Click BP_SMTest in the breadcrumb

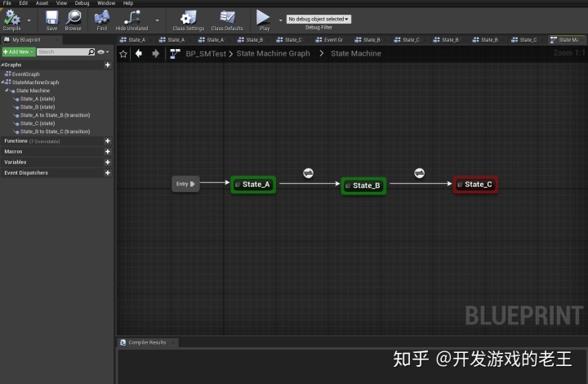pos(206,54)
